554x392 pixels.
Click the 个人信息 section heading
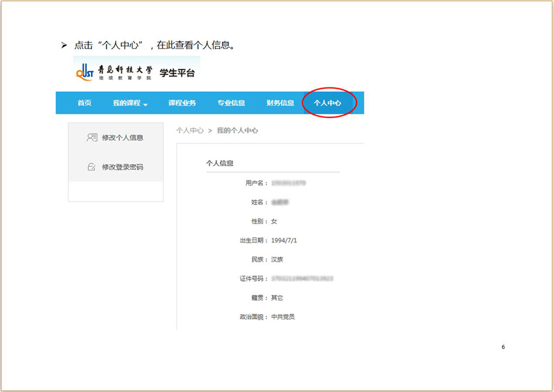pyautogui.click(x=220, y=163)
